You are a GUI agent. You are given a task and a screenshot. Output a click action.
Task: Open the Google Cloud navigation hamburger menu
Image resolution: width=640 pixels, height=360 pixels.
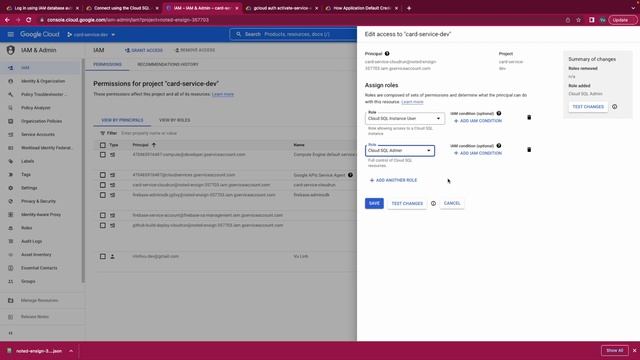tap(11, 34)
